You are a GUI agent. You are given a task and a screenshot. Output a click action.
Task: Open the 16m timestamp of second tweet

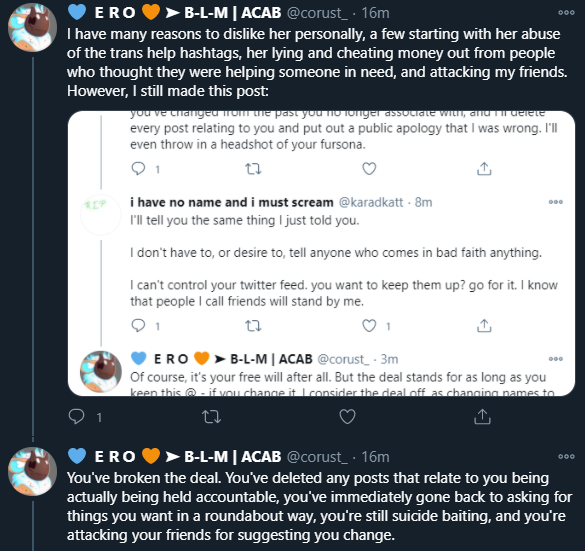click(375, 457)
